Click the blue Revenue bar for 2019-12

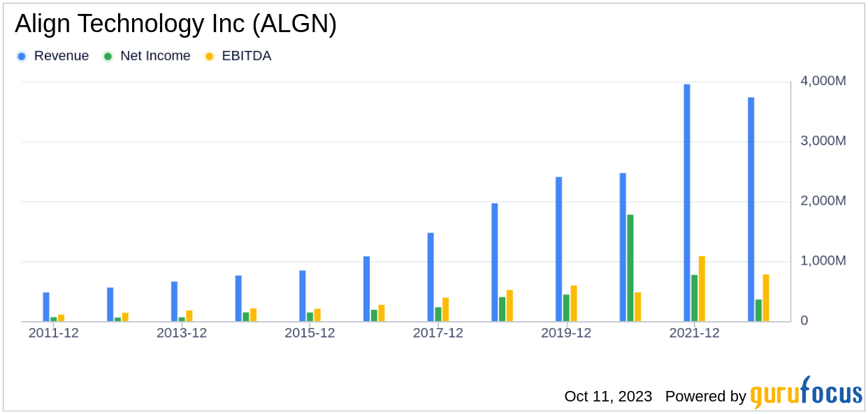pyautogui.click(x=559, y=249)
